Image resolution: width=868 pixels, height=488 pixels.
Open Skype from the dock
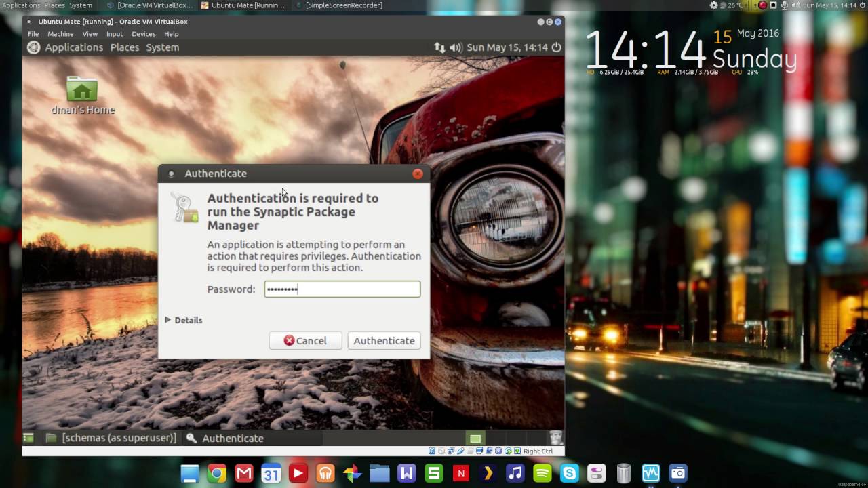tap(570, 473)
